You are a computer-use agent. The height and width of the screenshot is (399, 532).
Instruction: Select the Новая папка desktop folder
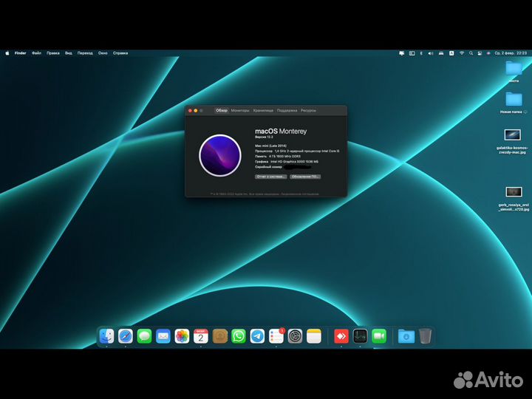[514, 103]
